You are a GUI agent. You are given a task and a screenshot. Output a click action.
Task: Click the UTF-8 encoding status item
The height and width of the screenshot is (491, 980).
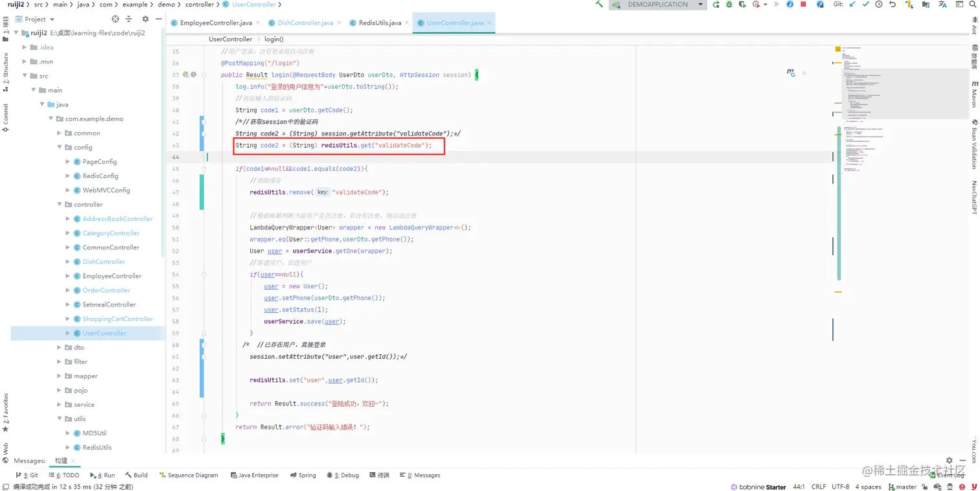[841, 486]
